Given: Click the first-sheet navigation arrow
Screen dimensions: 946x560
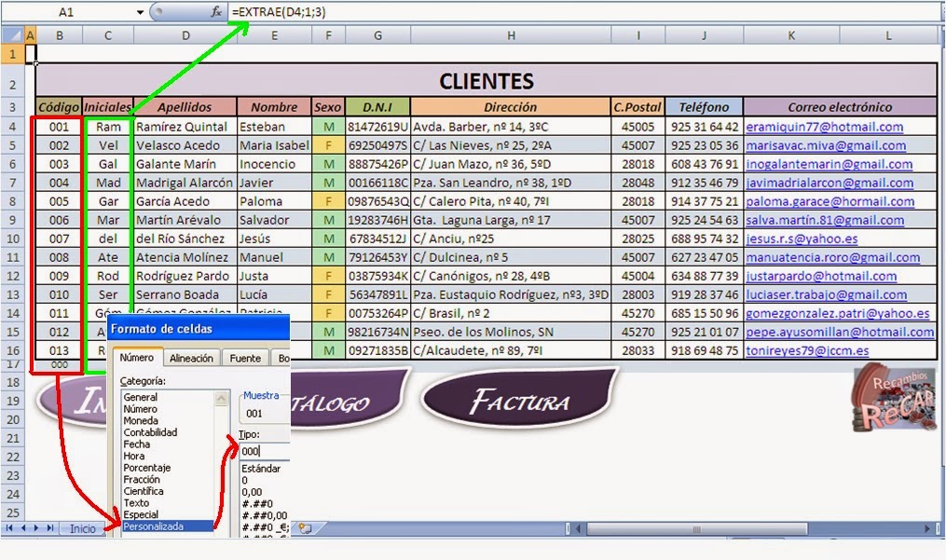Looking at the screenshot, I should pyautogui.click(x=9, y=527).
